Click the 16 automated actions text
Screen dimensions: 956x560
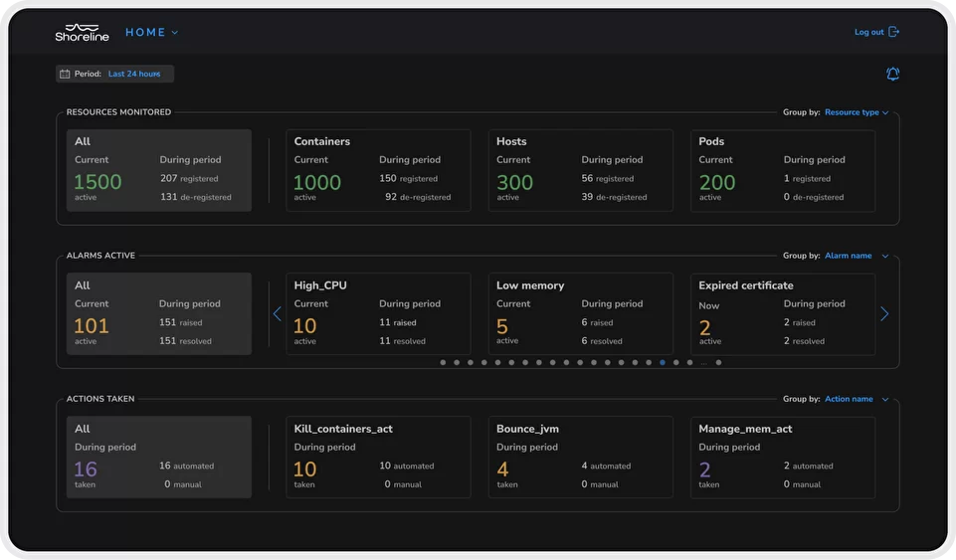(187, 466)
